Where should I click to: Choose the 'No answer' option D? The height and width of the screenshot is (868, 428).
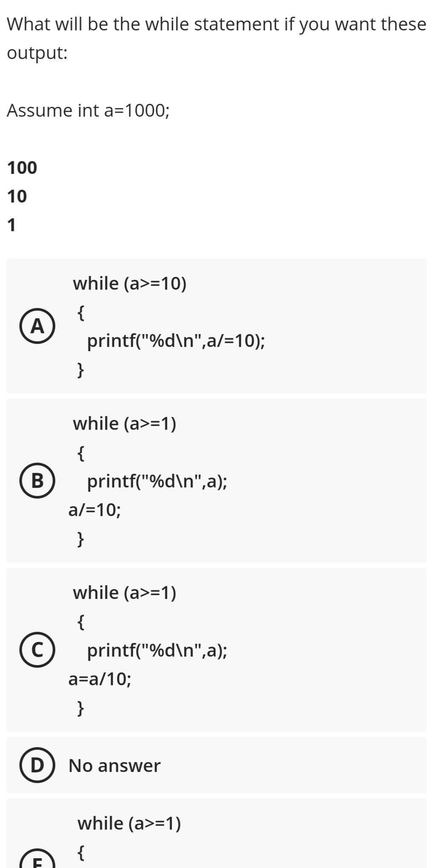point(214,765)
